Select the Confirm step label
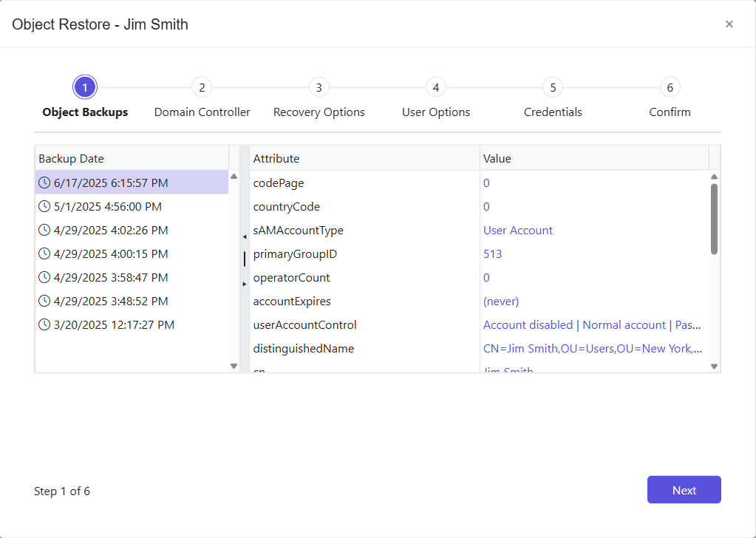 pos(670,112)
